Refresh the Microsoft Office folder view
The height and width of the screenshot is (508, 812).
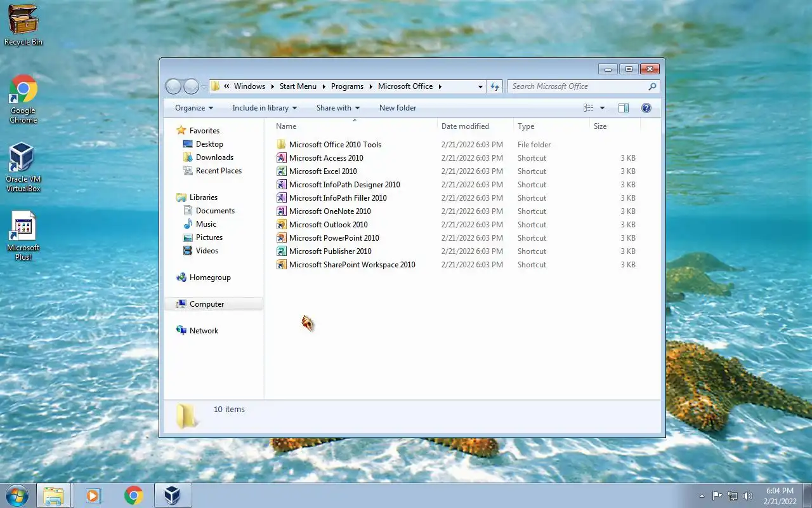click(x=495, y=86)
